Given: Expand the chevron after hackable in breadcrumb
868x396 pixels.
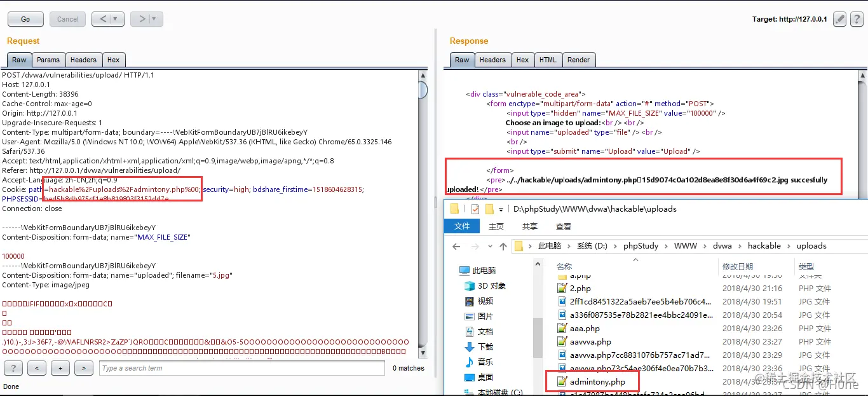Looking at the screenshot, I should [789, 246].
